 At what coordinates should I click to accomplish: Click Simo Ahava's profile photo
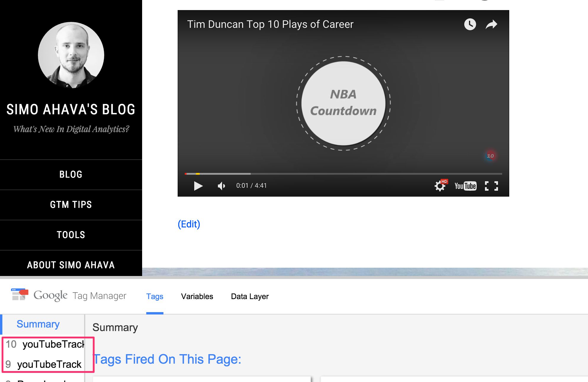point(71,55)
